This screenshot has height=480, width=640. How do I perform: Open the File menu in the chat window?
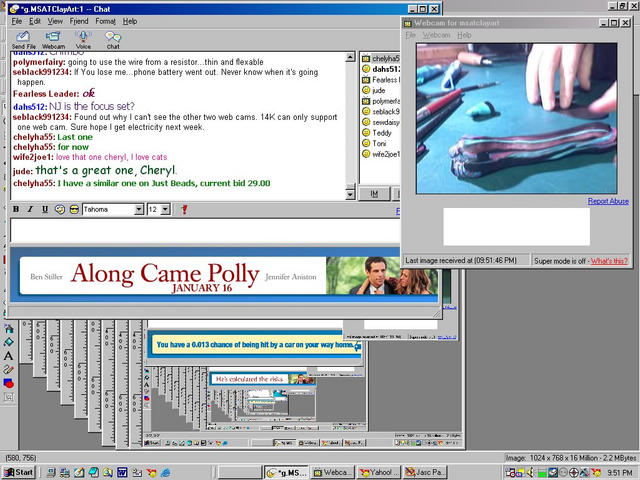pos(16,21)
